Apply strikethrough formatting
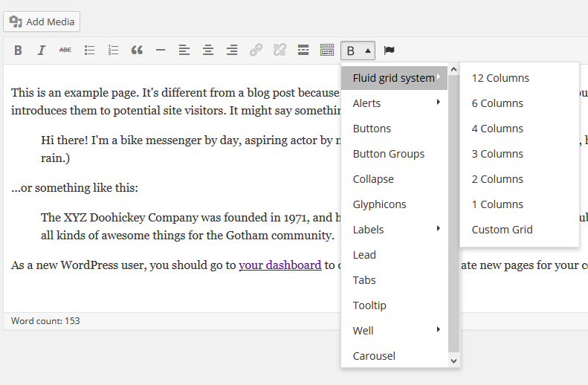 coord(65,50)
